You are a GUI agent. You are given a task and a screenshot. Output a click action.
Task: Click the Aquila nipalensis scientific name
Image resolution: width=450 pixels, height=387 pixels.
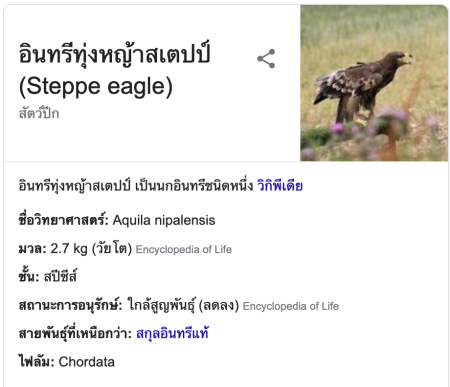pyautogui.click(x=164, y=220)
